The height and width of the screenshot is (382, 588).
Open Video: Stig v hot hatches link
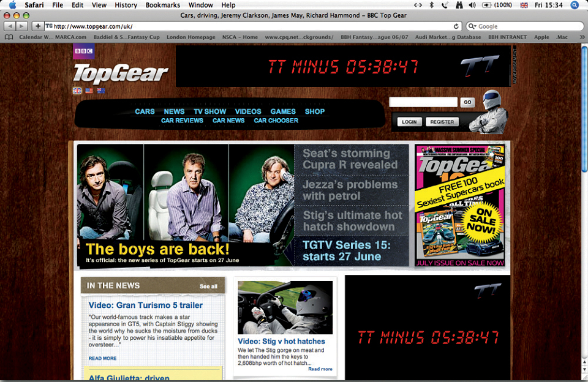click(281, 342)
